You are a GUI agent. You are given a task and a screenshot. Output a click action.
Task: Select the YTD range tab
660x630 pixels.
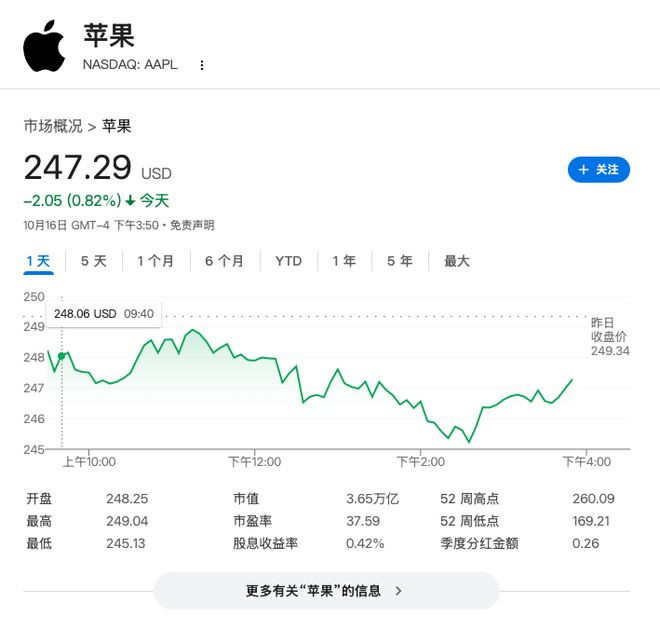click(288, 261)
